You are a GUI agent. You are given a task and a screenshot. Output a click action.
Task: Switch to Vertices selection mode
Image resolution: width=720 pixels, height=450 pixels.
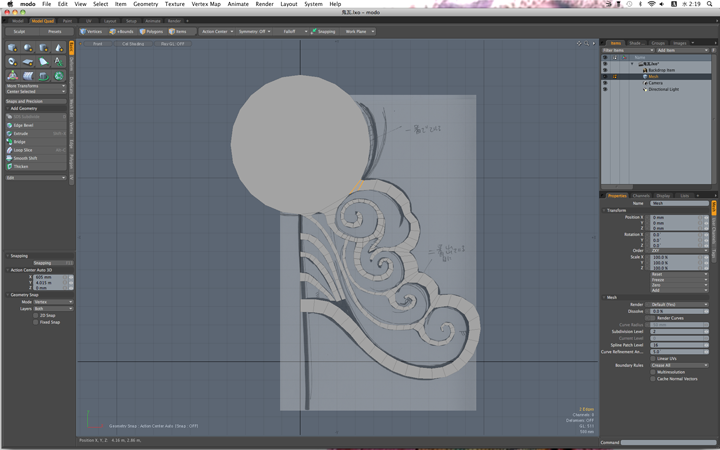pos(91,31)
